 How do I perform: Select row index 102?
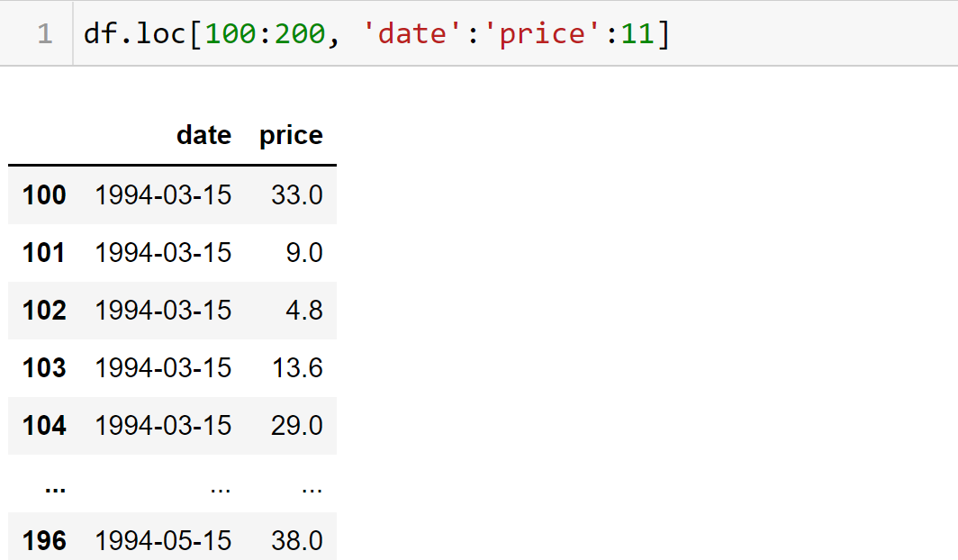pyautogui.click(x=44, y=310)
